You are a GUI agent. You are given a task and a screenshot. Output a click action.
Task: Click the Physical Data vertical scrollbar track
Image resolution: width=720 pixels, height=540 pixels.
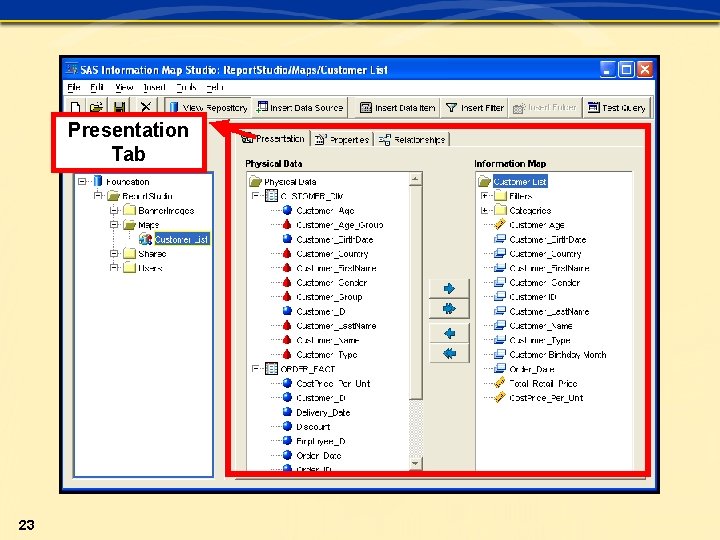click(x=415, y=427)
